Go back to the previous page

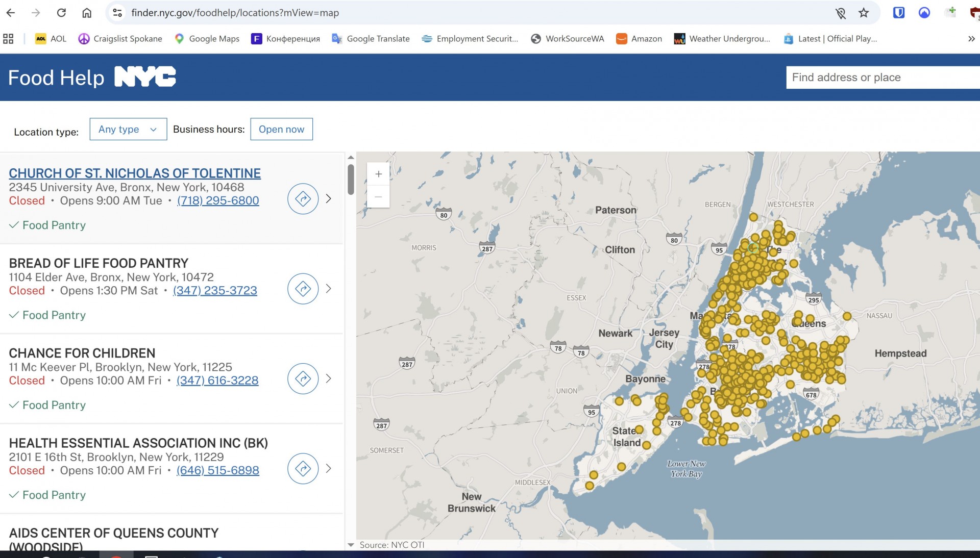point(11,13)
